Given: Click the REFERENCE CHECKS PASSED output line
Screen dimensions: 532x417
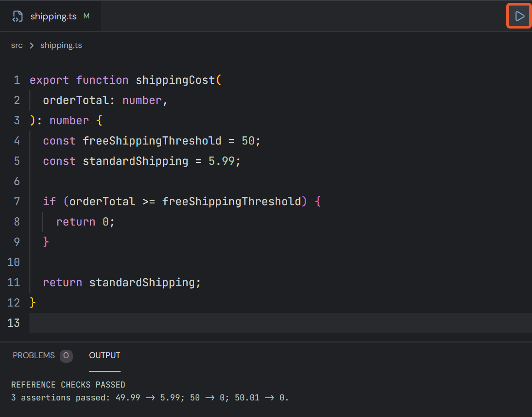Looking at the screenshot, I should [x=68, y=385].
